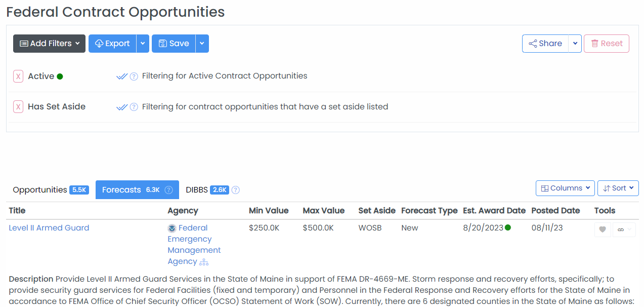Switch to the DIBBS tab

(x=197, y=190)
